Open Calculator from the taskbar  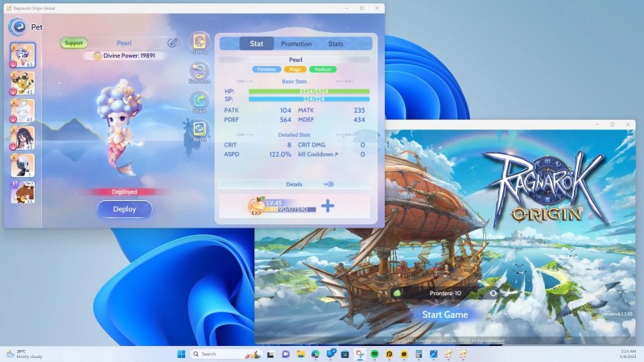(x=419, y=354)
